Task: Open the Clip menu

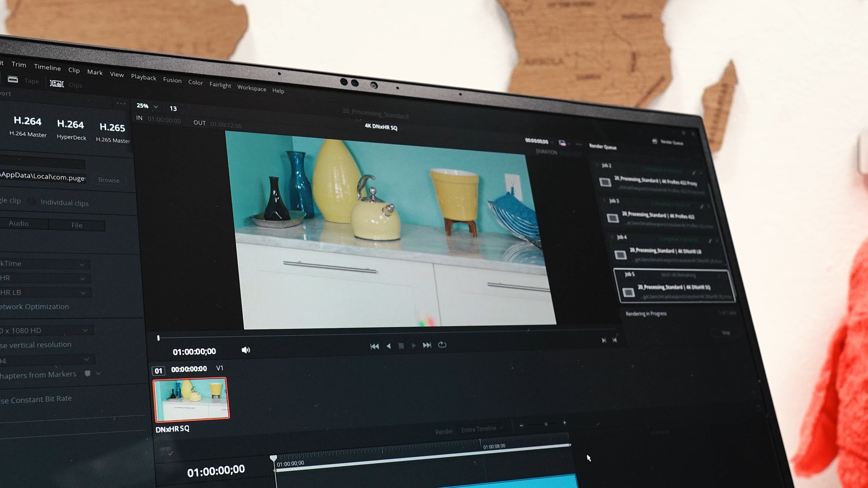Action: tap(74, 70)
